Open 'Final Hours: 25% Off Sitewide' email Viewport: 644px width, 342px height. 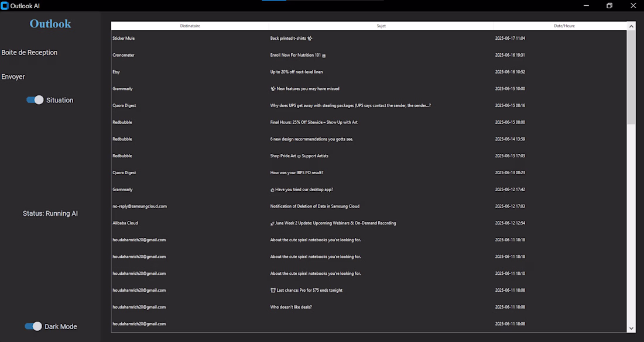(314, 122)
